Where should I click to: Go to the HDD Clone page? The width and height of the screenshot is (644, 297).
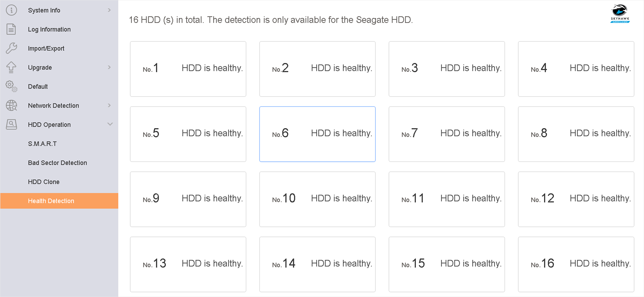(44, 182)
